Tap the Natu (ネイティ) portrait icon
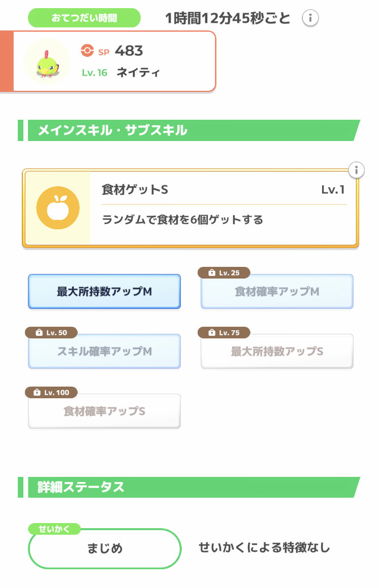Image resolution: width=381 pixels, height=588 pixels. point(47,61)
